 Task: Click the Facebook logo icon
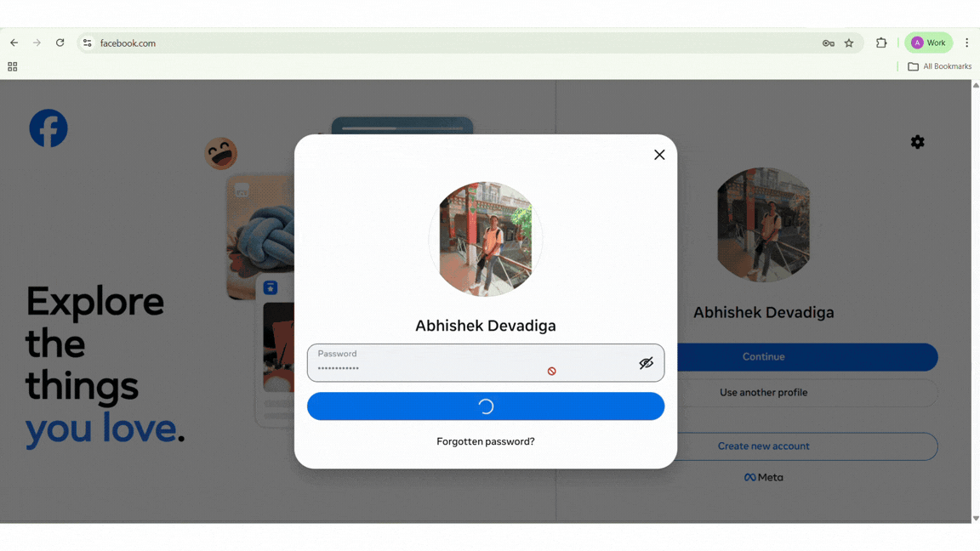tap(48, 128)
